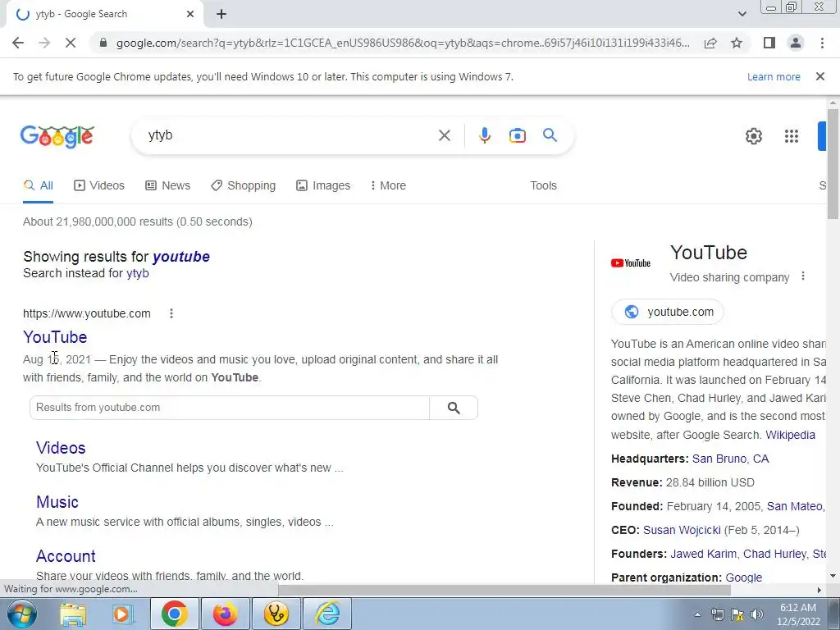Click the taskbar clock showing 6:12 AM
The width and height of the screenshot is (840, 630).
point(797,614)
